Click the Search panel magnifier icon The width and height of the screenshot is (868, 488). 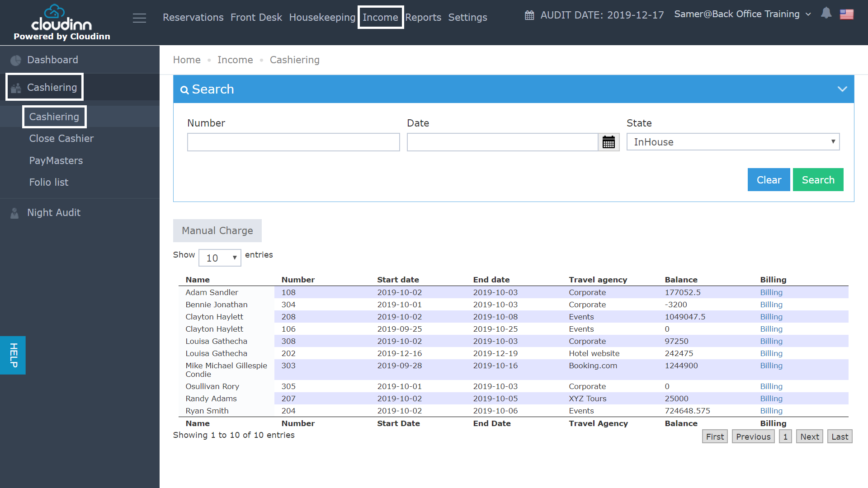184,90
